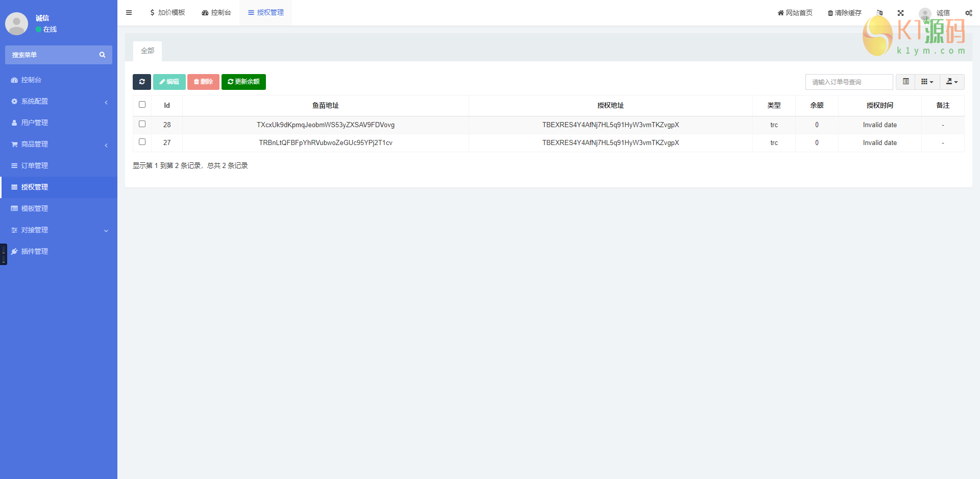This screenshot has height=479, width=980.
Task: Open 模板管理 in the sidebar
Action: [59, 208]
